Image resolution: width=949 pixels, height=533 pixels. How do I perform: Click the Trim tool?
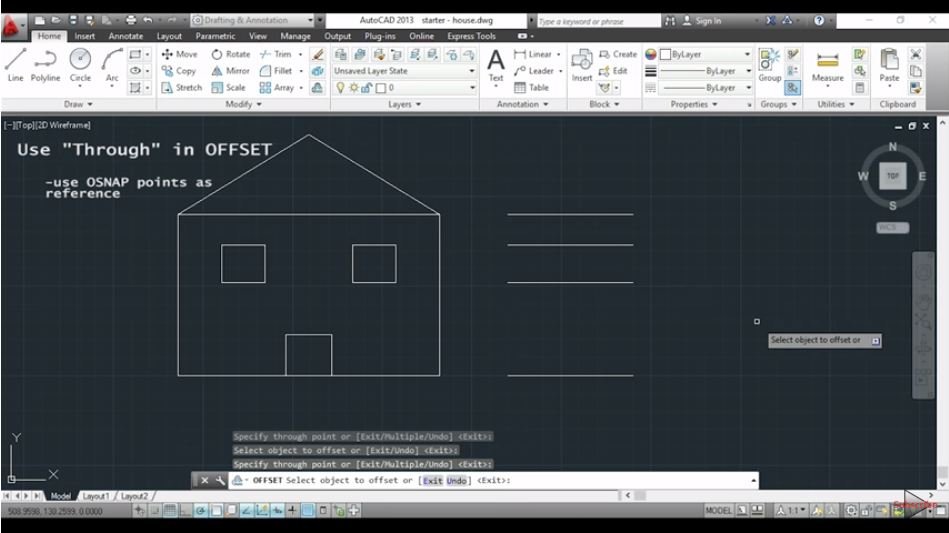coord(275,54)
